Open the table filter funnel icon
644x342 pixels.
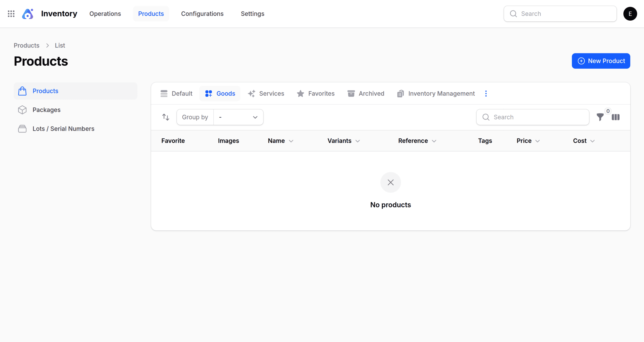pos(600,117)
